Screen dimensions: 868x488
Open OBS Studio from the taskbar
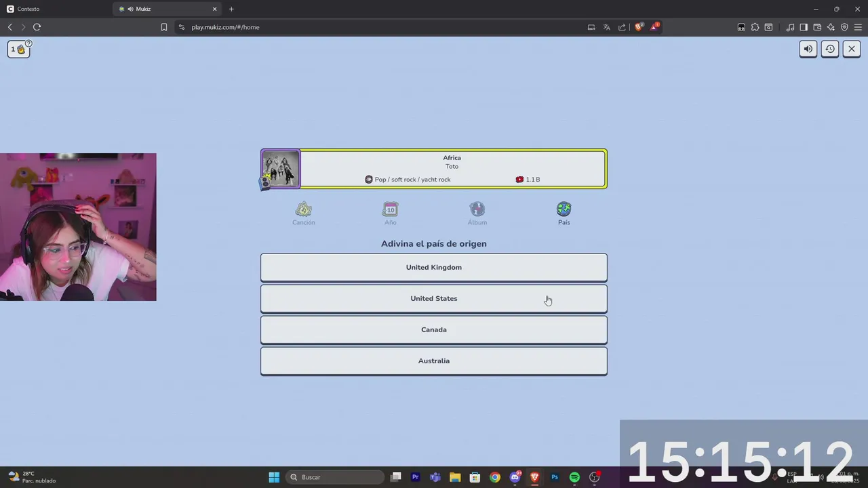point(595,477)
